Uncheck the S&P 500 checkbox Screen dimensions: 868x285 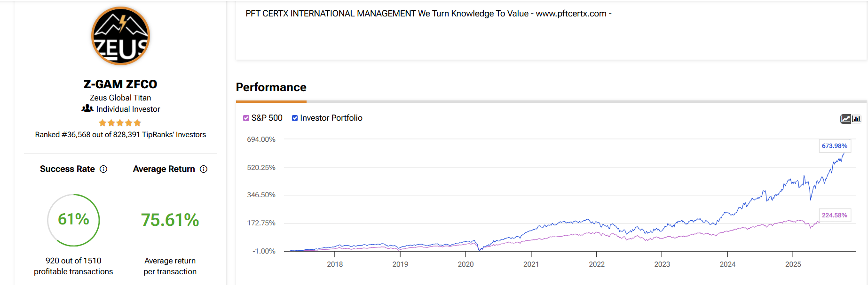tap(246, 118)
